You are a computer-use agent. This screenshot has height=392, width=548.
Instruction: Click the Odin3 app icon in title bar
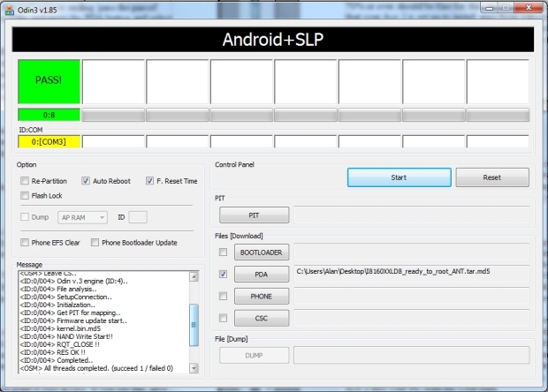coord(10,10)
